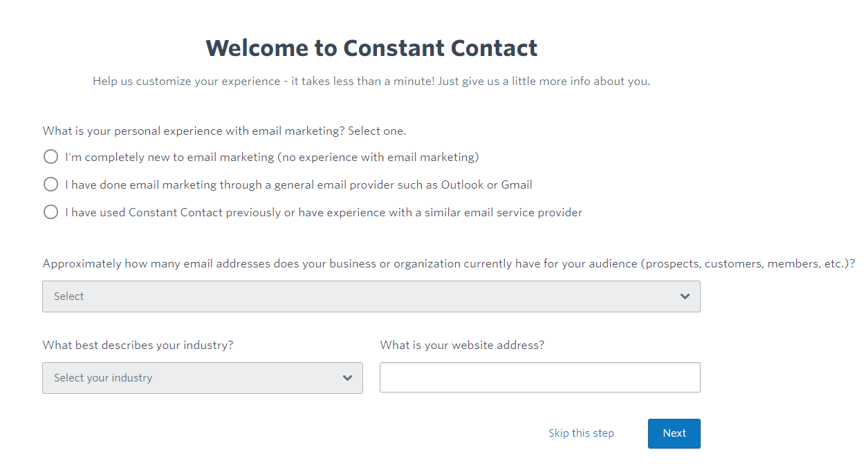Click the "Select your industry" placeholder text
Screen dimensions: 868x472
pyautogui.click(x=103, y=378)
